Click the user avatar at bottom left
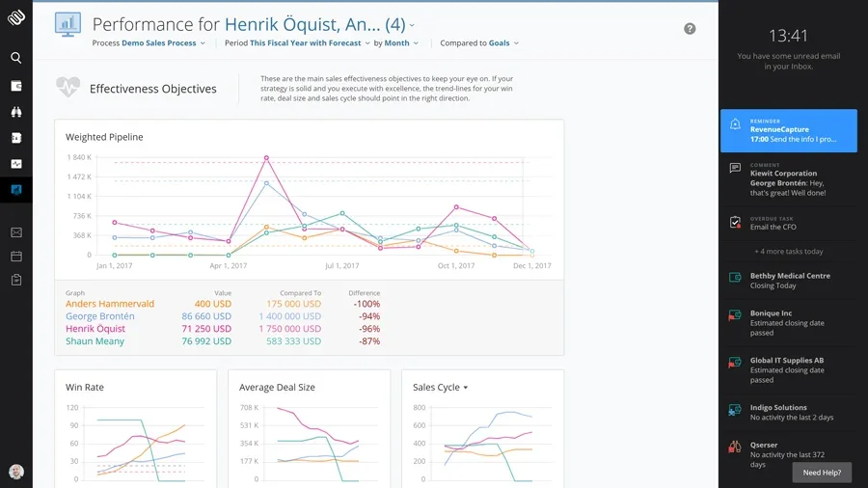868x488 pixels. click(x=16, y=472)
